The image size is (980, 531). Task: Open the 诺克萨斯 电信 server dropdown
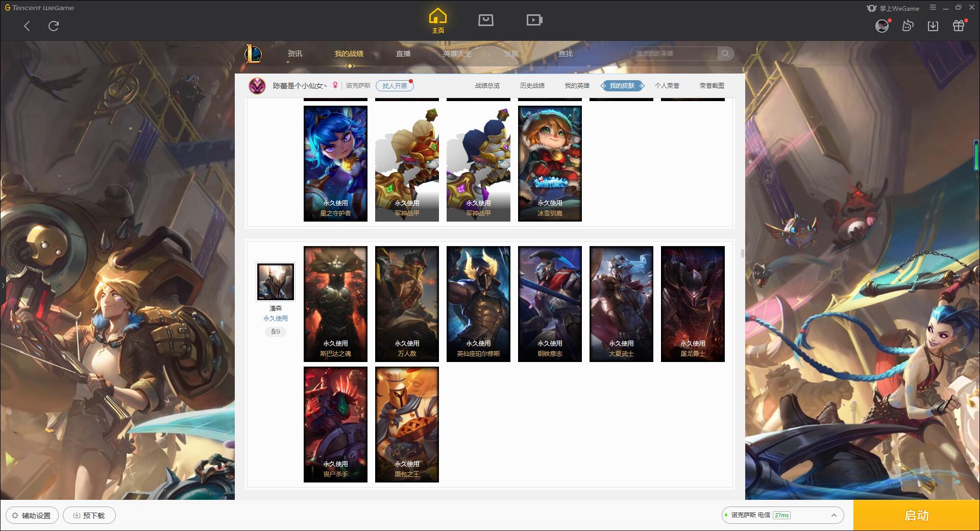pos(782,515)
